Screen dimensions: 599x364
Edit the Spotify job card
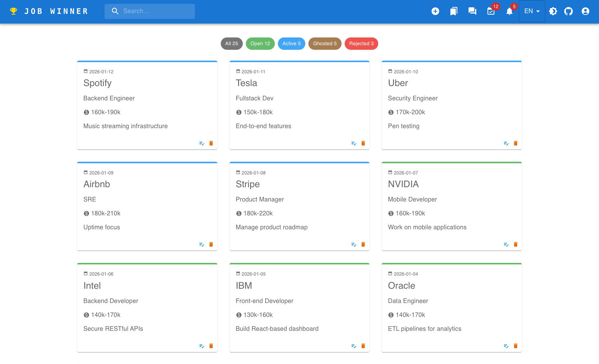[x=201, y=143]
